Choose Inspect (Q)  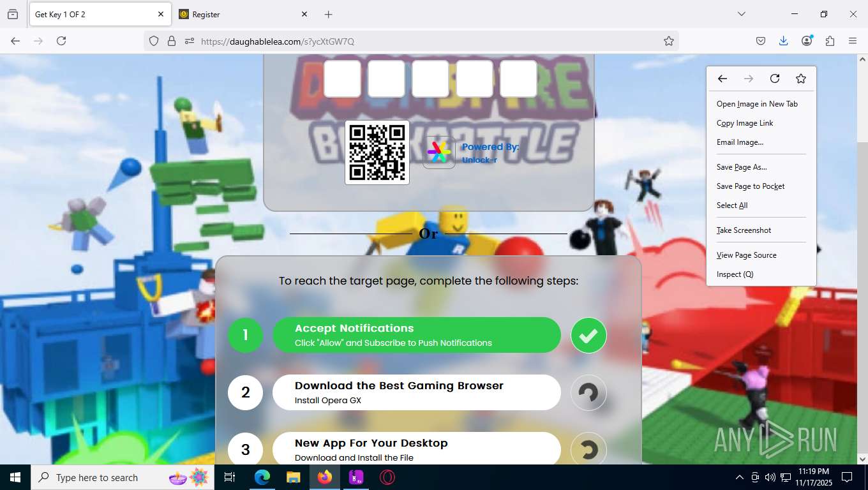click(x=735, y=274)
